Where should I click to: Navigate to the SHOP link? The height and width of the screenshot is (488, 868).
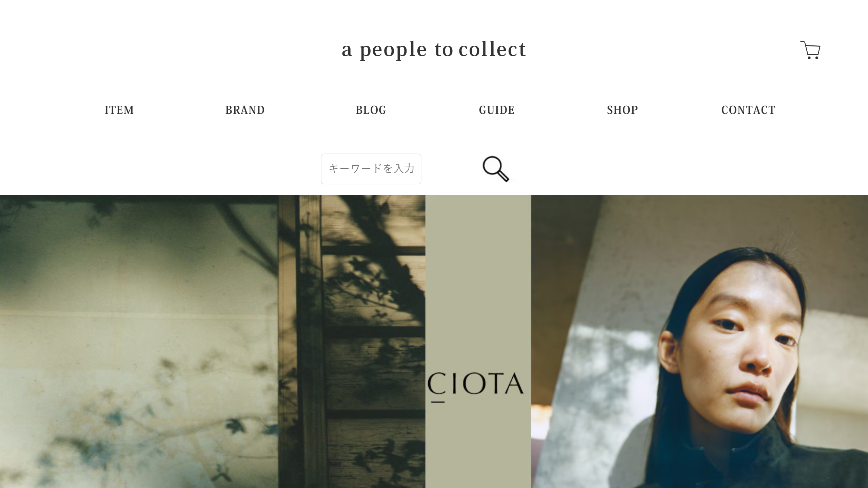[x=622, y=110]
